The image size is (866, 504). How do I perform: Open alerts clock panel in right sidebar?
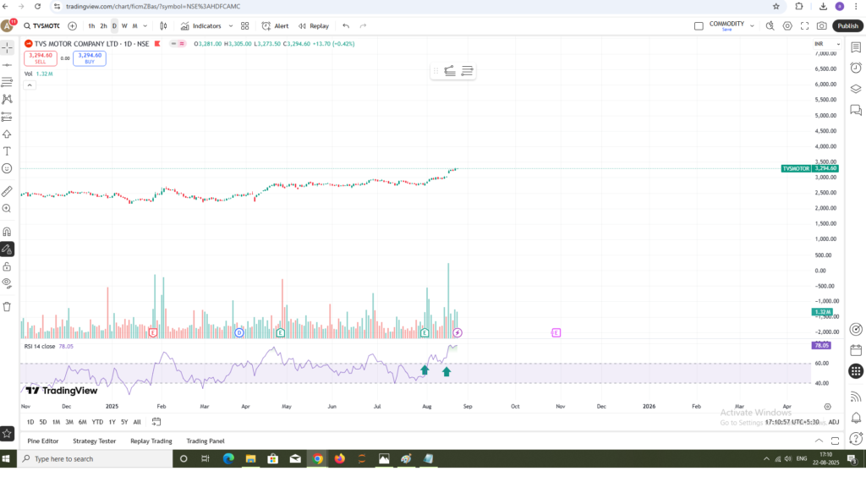(x=856, y=68)
